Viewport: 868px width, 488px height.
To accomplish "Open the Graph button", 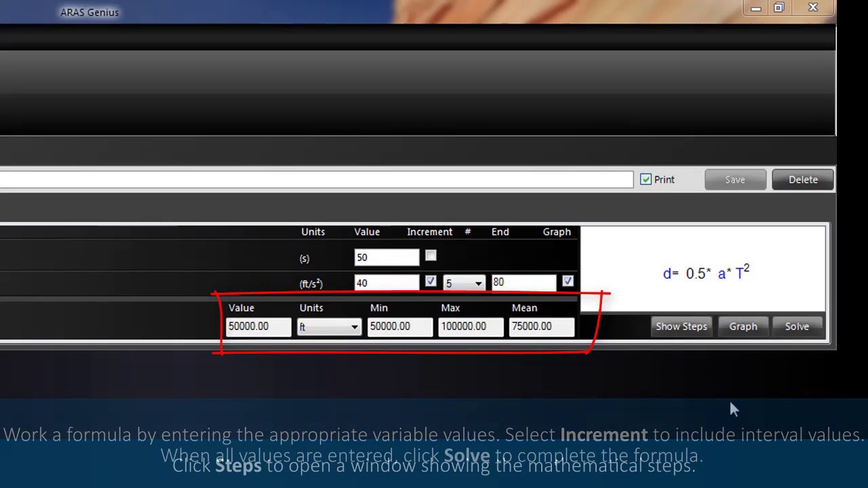I will point(743,327).
